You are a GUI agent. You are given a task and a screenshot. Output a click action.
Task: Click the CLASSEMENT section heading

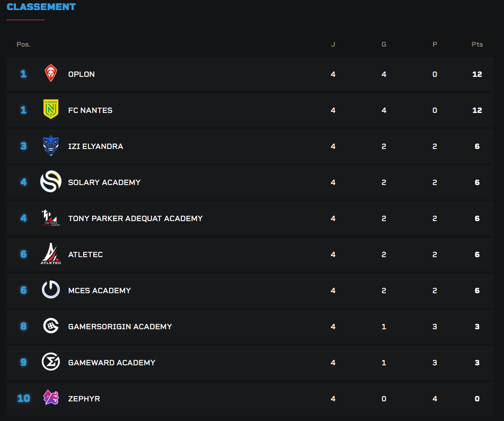click(41, 7)
